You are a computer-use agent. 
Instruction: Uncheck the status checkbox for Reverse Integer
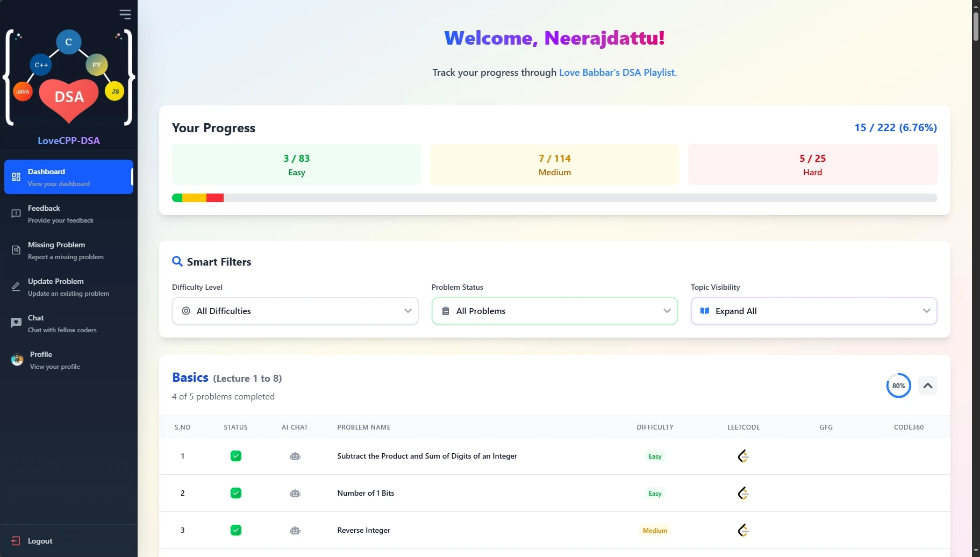(236, 530)
